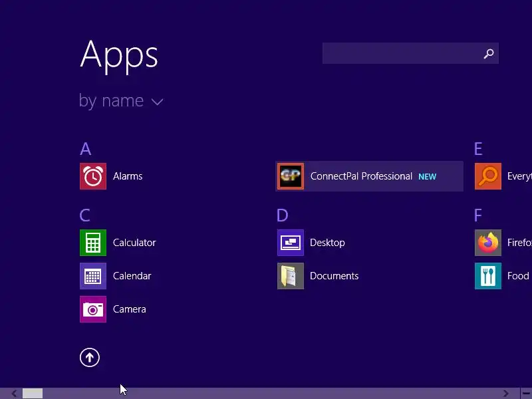Open the Calendar app icon
This screenshot has height=399, width=532.
(x=93, y=276)
